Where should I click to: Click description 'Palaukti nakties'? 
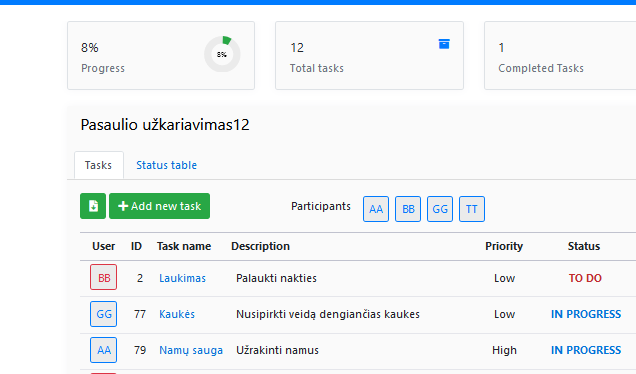276,278
